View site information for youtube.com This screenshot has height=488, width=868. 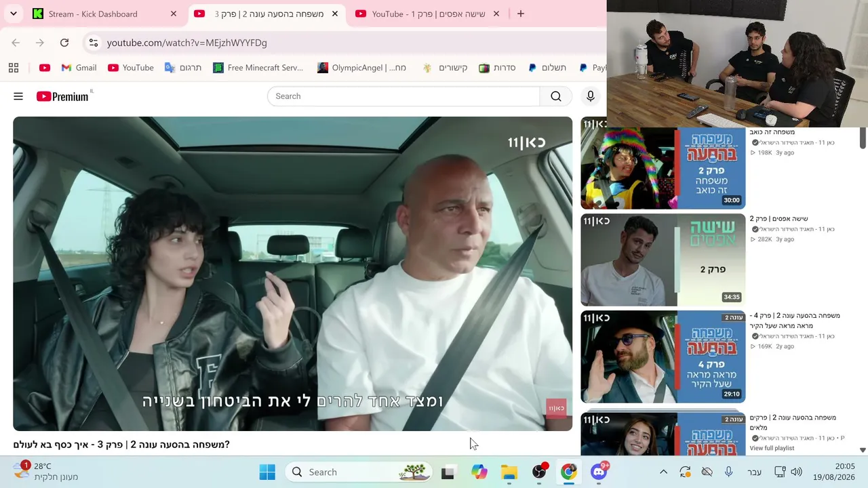93,43
